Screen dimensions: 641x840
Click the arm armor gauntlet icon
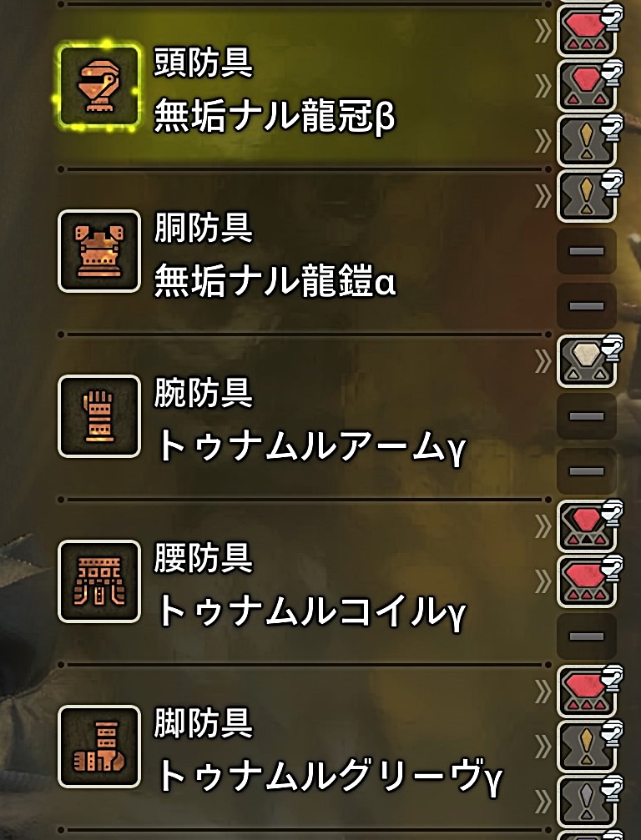99,416
